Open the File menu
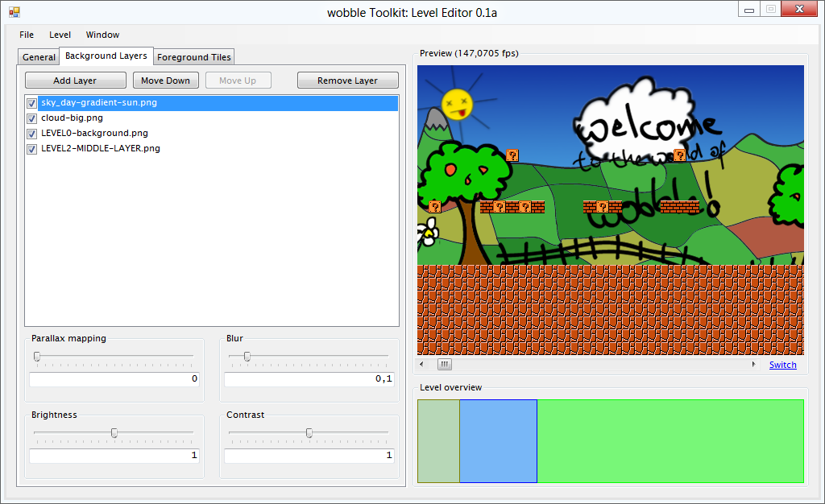 27,35
